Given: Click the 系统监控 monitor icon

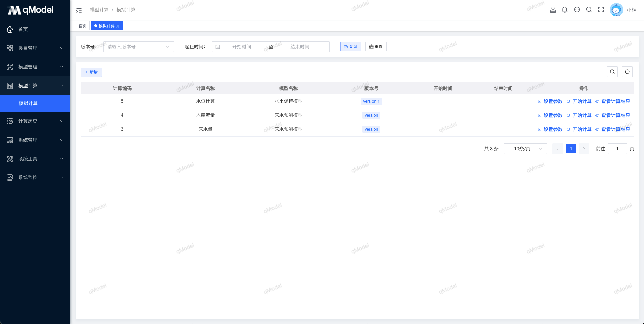Looking at the screenshot, I should point(10,177).
